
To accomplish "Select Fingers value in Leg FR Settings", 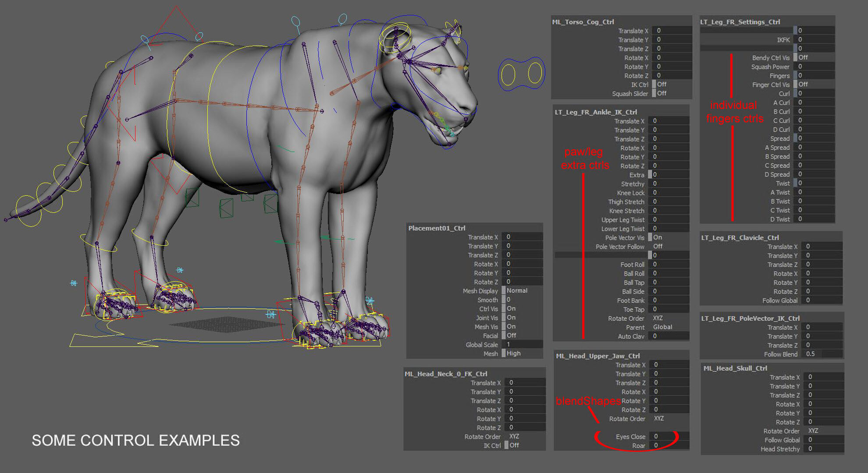I will click(814, 75).
